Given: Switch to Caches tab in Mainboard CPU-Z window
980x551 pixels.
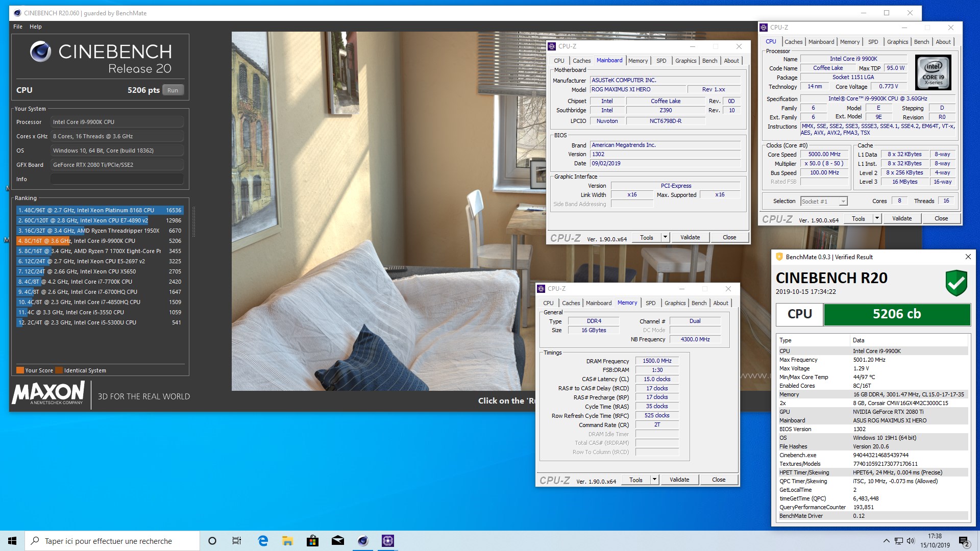Looking at the screenshot, I should pos(581,61).
